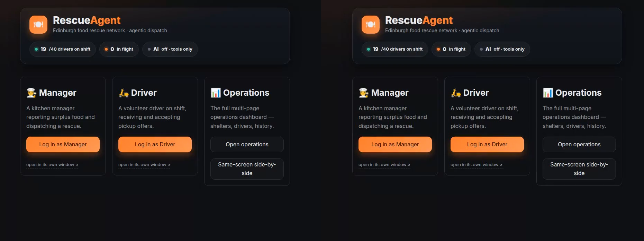Viewport: 644px width, 241px height.
Task: Log in as Driver in the left pane
Action: (155, 144)
